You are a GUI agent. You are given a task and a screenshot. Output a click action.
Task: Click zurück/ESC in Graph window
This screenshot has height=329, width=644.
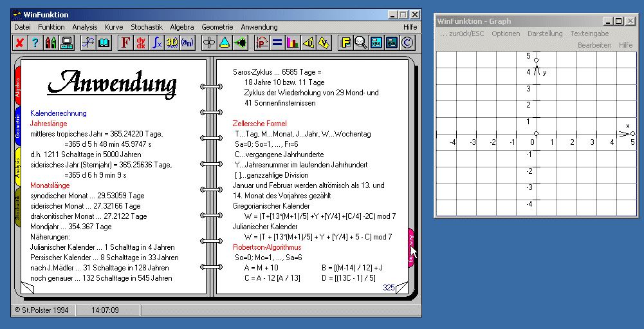462,33
